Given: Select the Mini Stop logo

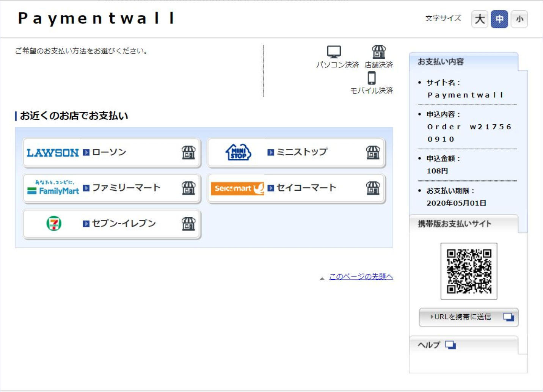Looking at the screenshot, I should tap(238, 152).
